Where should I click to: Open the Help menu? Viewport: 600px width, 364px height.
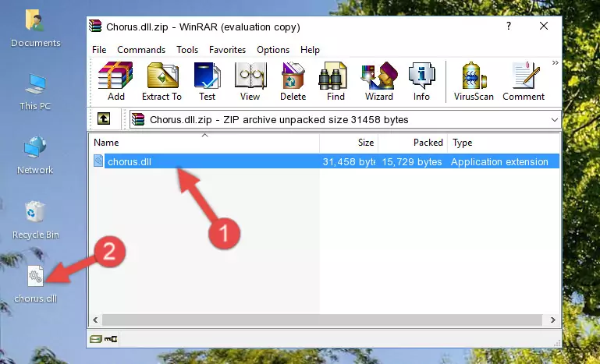pos(310,50)
